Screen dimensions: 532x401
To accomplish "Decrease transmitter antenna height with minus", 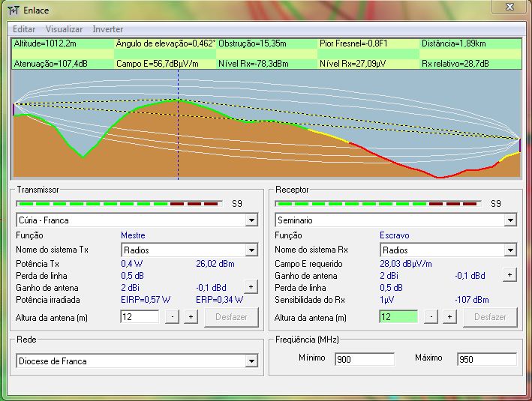I will click(x=173, y=317).
